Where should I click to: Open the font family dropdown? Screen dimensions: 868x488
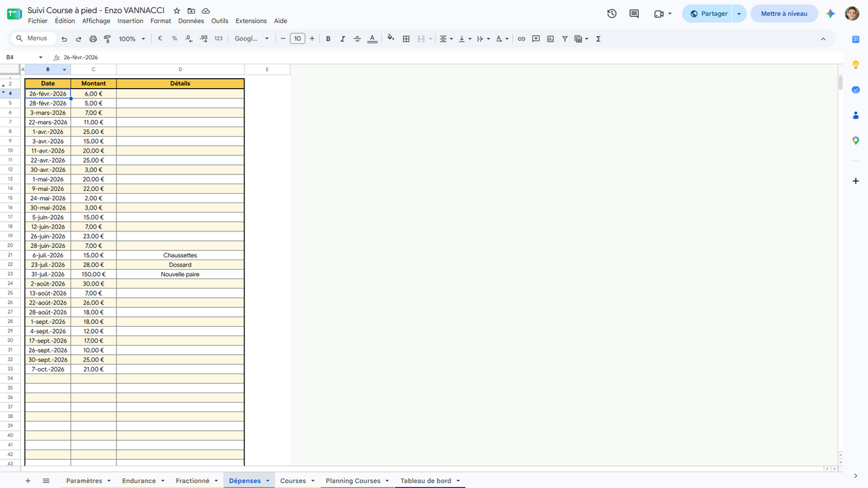pos(252,39)
